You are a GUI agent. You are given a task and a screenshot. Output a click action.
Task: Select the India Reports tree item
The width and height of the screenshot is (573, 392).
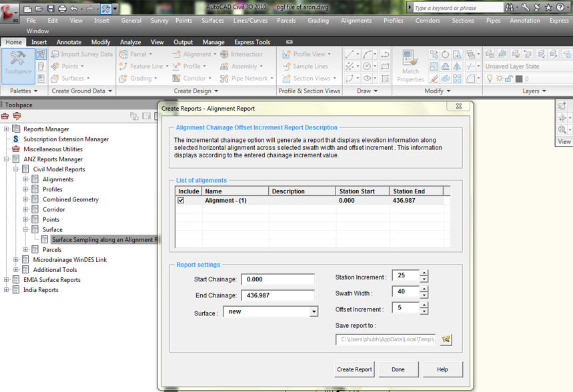(41, 290)
